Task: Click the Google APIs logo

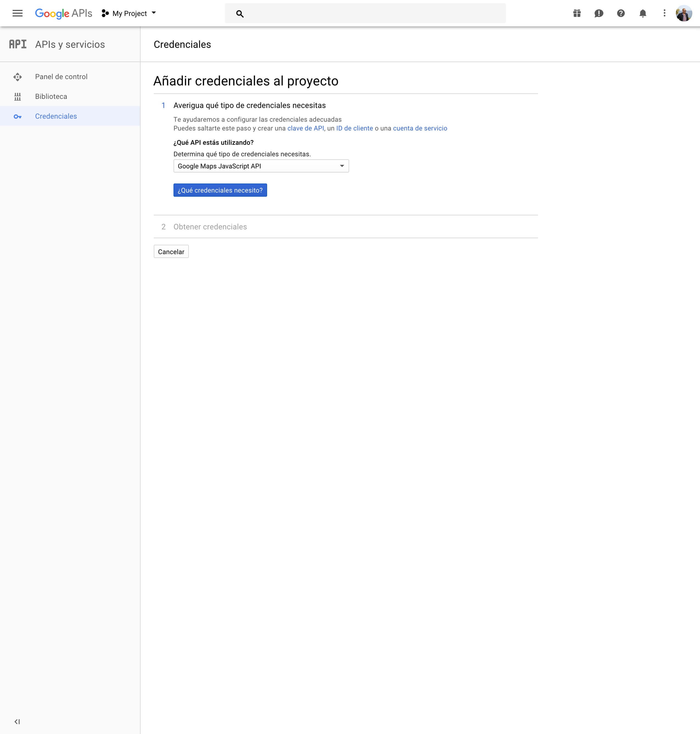Action: (x=63, y=13)
